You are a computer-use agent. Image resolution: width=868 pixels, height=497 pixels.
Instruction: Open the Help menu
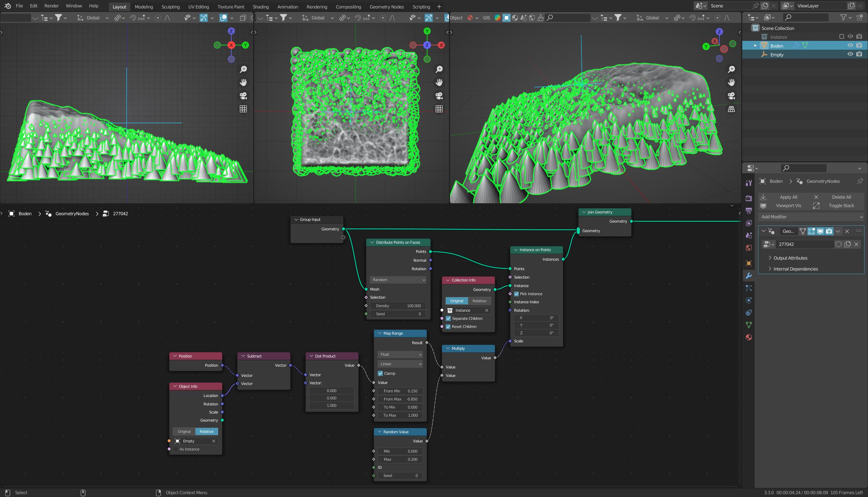tap(94, 6)
